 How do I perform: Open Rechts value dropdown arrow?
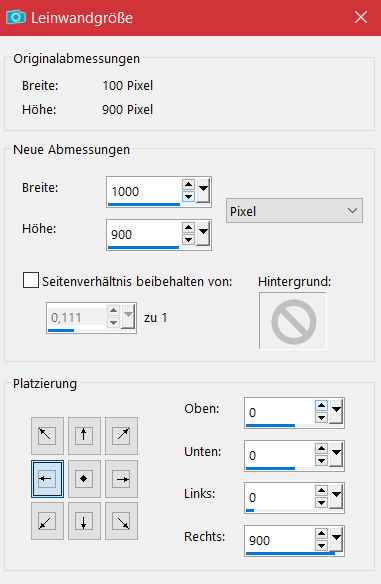point(337,540)
